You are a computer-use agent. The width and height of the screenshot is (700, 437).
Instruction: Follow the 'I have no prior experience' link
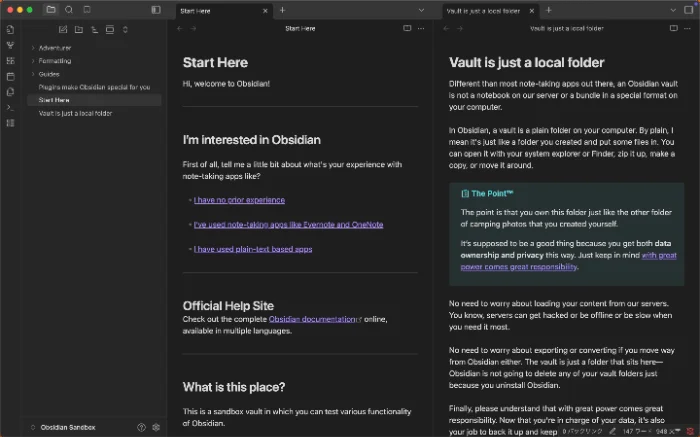pyautogui.click(x=239, y=200)
